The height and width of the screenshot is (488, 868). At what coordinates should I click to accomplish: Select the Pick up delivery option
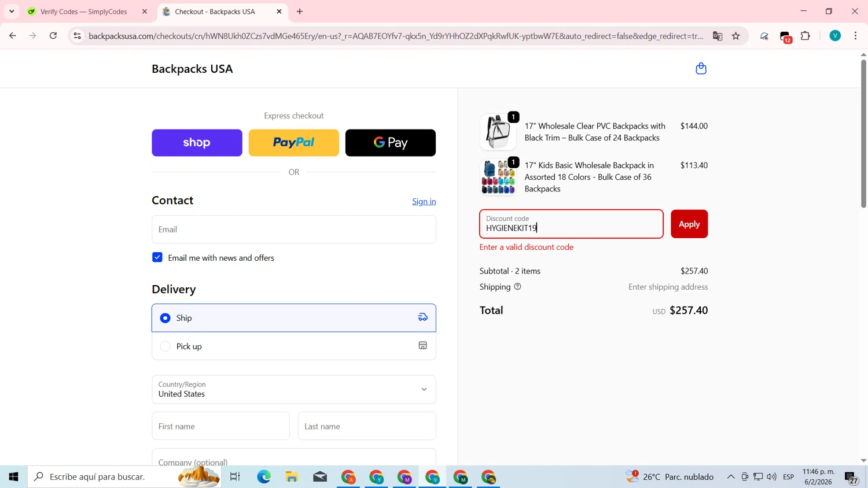point(294,346)
